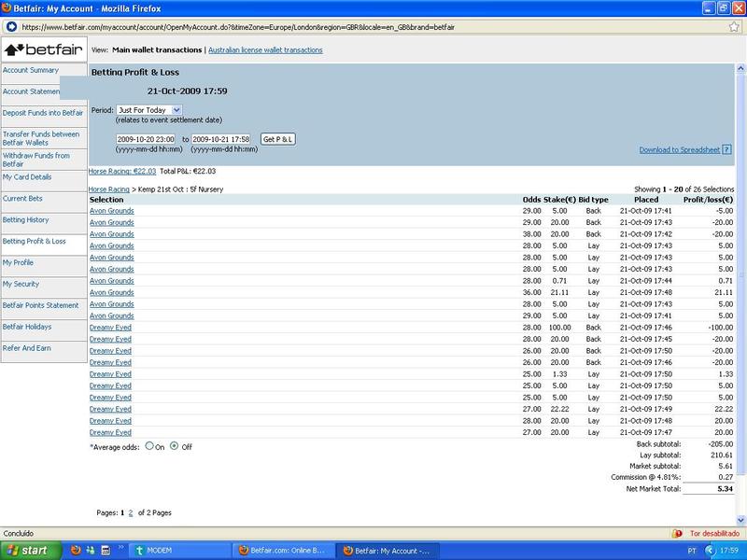Open the Period dropdown showing Just For Today
Image resolution: width=747 pixels, height=560 pixels.
[149, 110]
